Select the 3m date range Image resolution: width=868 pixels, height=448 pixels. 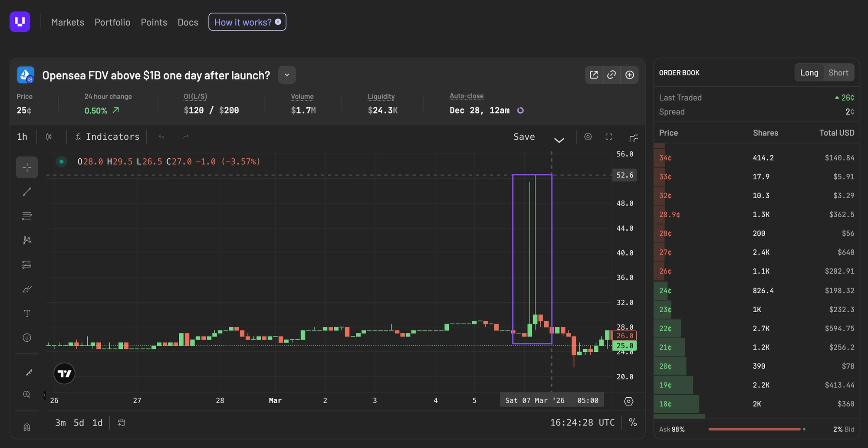coord(60,423)
